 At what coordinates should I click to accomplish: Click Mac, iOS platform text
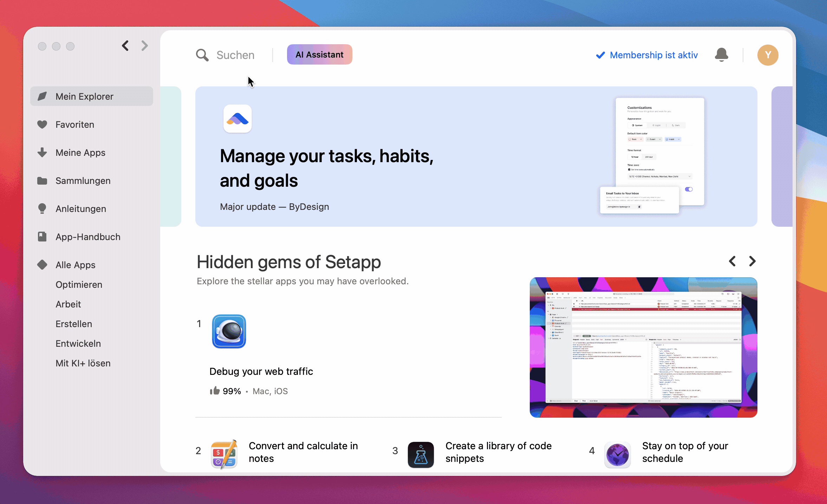[270, 391]
